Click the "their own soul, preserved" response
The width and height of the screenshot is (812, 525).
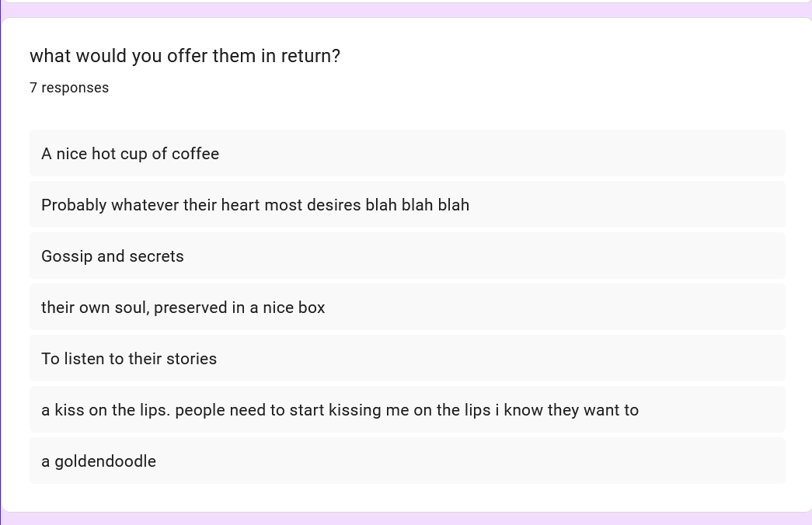click(x=183, y=308)
